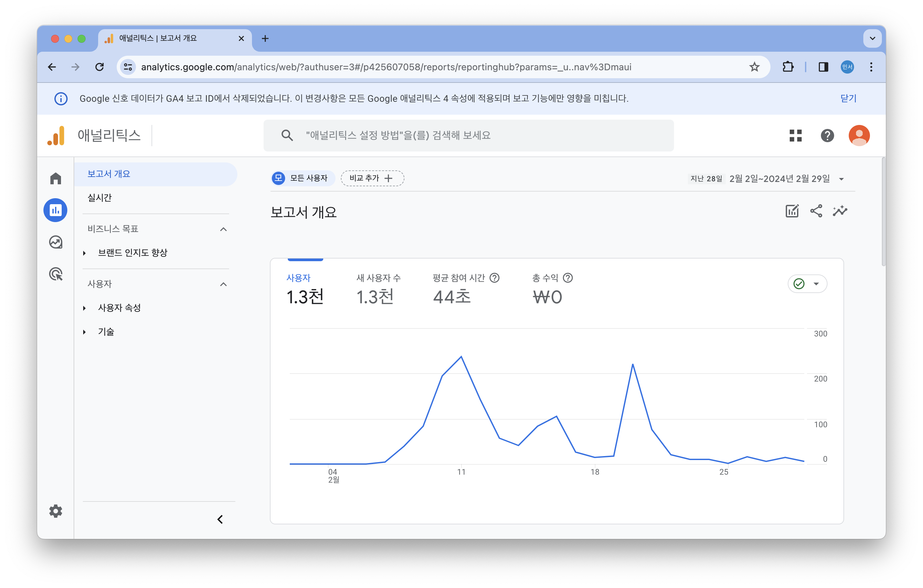Share this report via share icon
Screen dimensions: 923x588
(x=816, y=211)
